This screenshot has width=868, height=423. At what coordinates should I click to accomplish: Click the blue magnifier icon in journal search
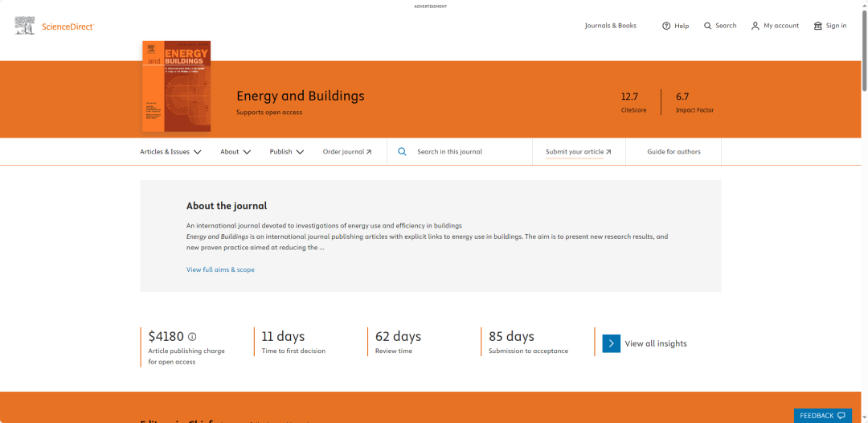coord(403,152)
